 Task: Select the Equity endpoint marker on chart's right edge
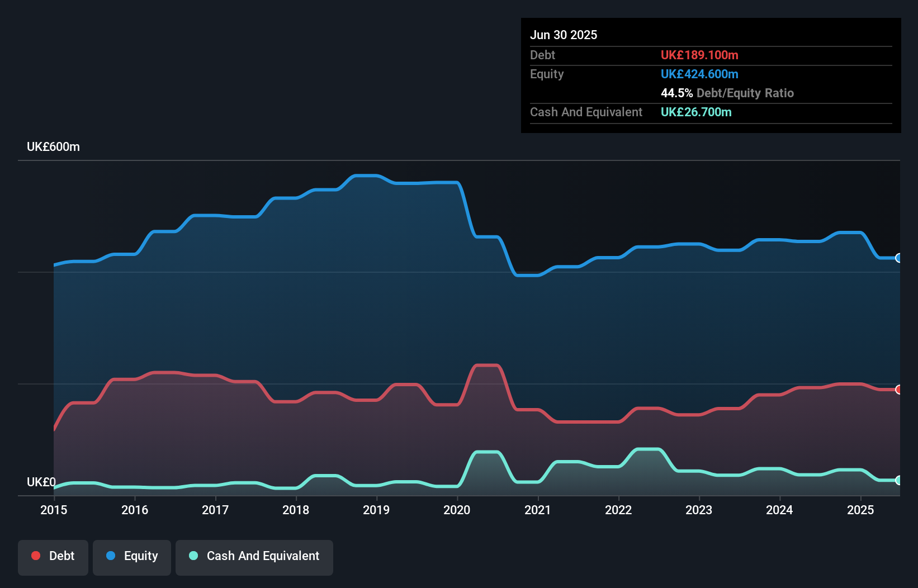click(x=898, y=258)
